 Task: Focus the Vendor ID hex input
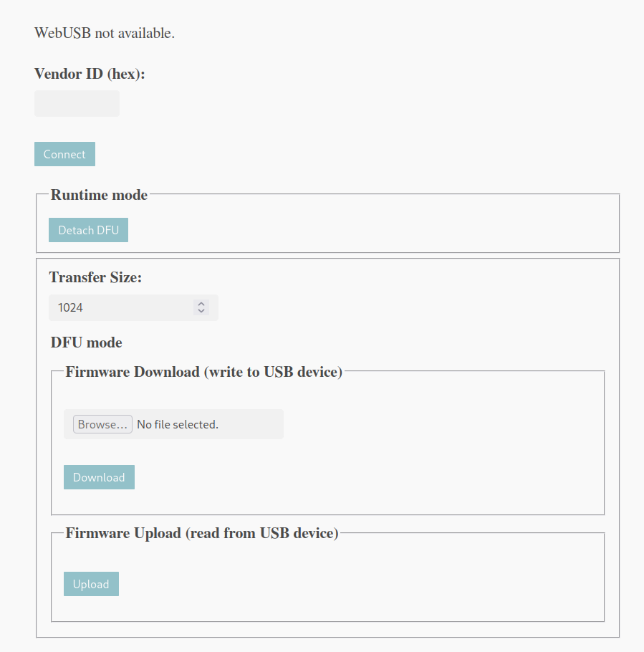tap(77, 103)
